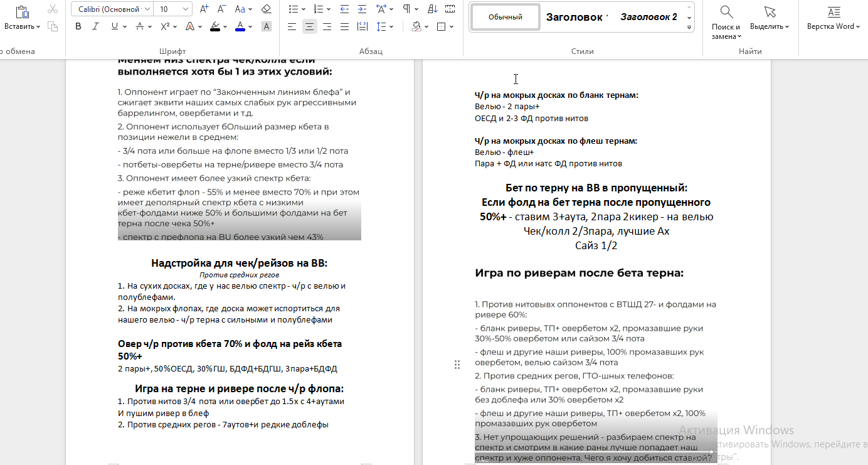Screen dimensions: 868x465
Task: Expand the full styles gallery
Action: pyautogui.click(x=690, y=28)
